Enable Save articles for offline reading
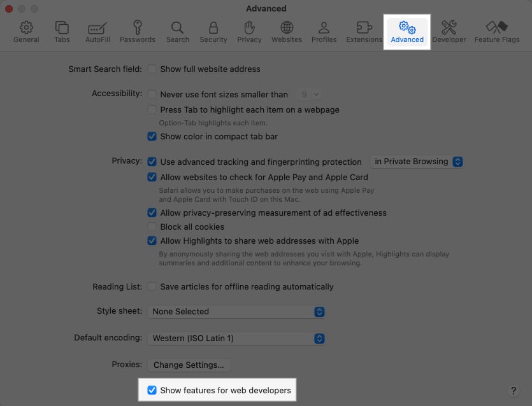 (x=152, y=287)
